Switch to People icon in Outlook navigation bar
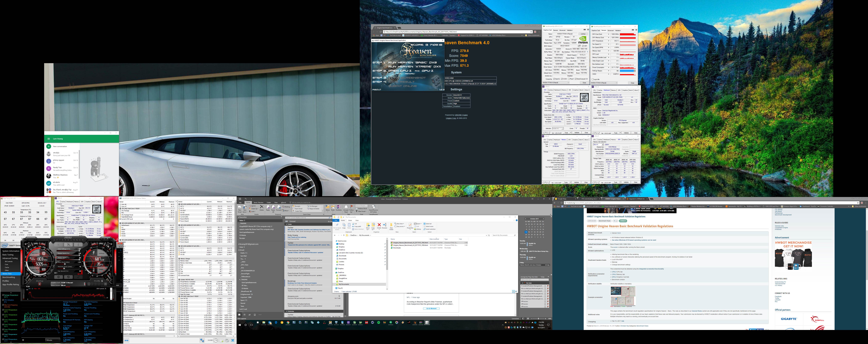 coord(250,315)
